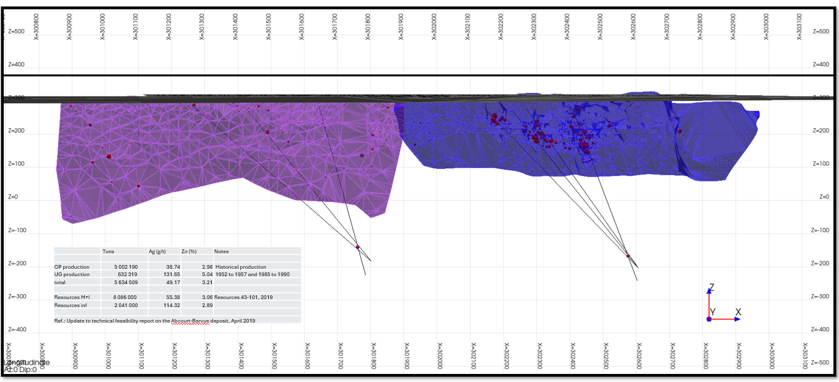Click the 'Z=-300' label on the left axis

point(17,297)
